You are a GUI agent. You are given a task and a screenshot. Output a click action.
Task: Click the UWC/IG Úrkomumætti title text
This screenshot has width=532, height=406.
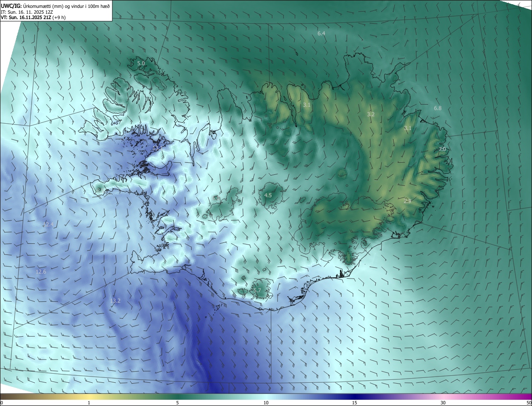(x=55, y=6)
